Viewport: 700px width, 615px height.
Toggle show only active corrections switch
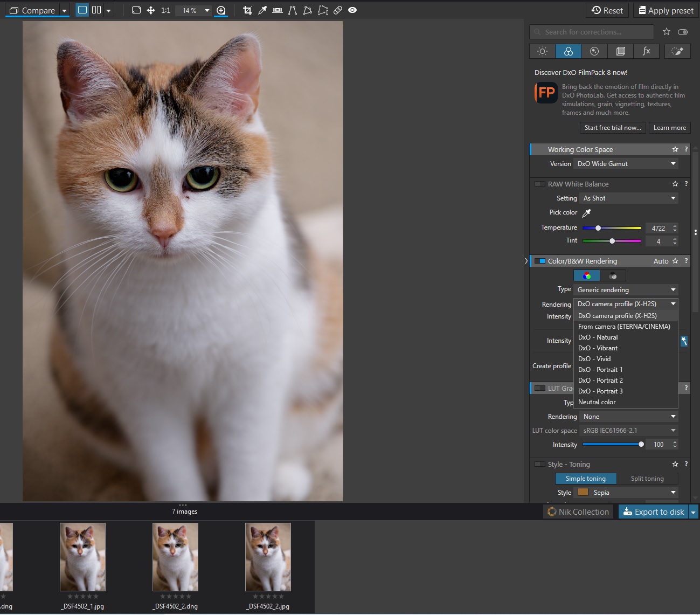coord(683,32)
